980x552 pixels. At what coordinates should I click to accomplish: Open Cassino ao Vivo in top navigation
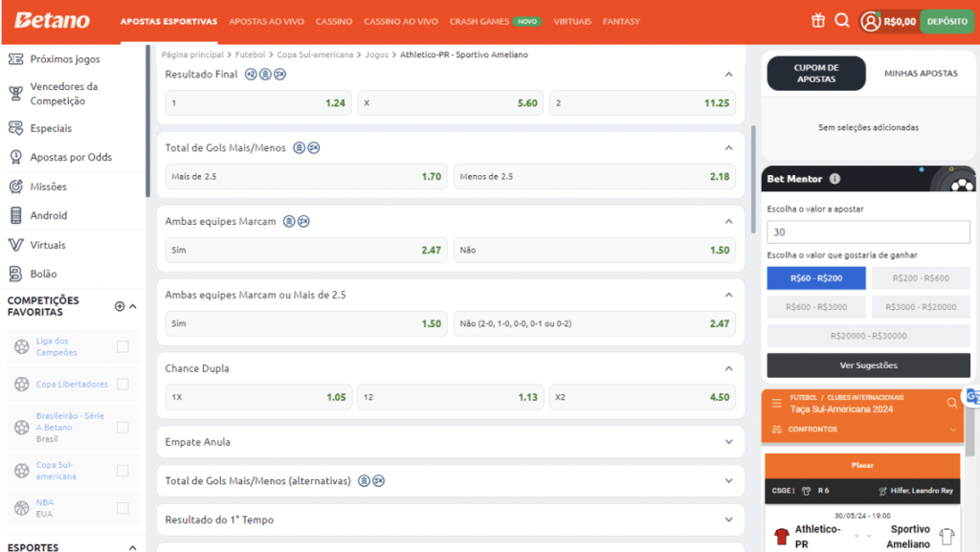coord(401,21)
